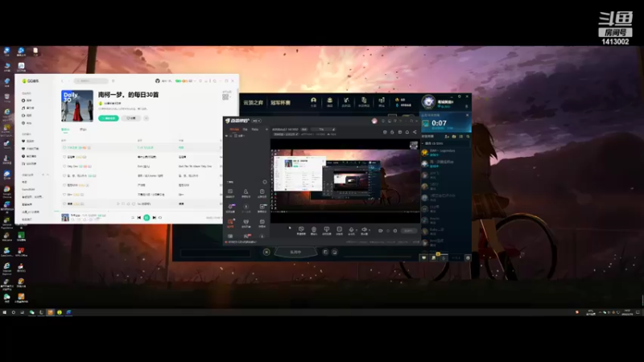Toggle the eye visibility icon in streaming toolbar
644x362 pixels.
[x=364, y=230]
